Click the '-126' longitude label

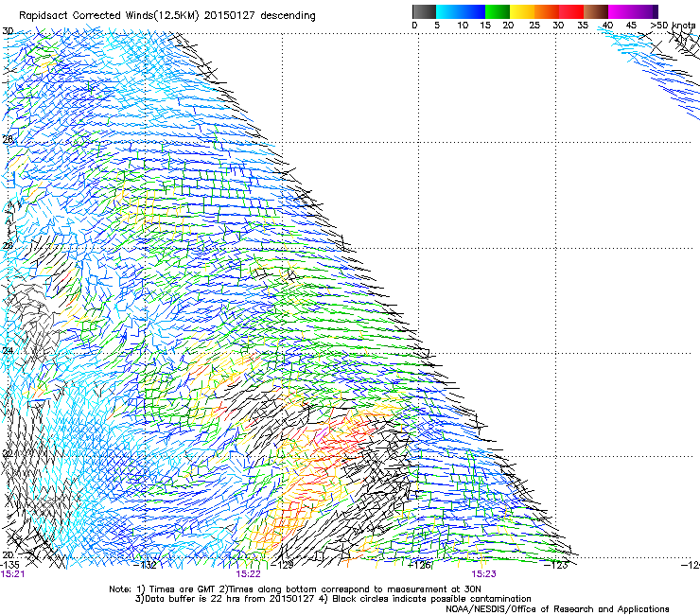pyautogui.click(x=420, y=565)
